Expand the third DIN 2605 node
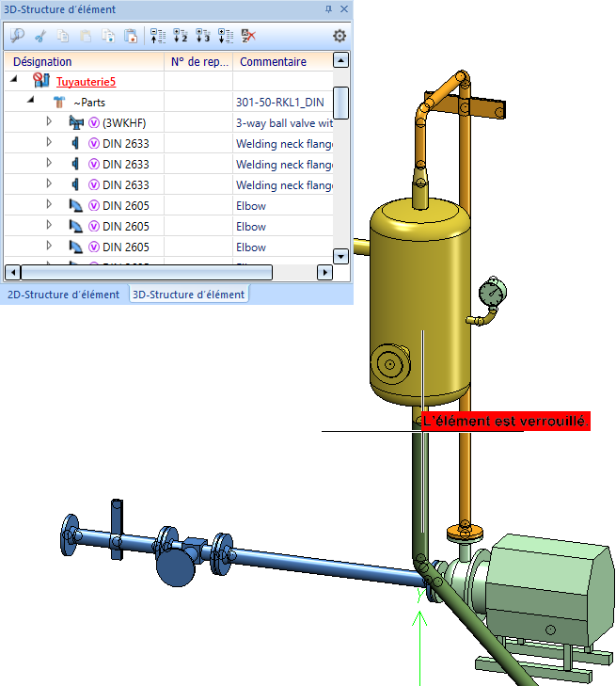The width and height of the screenshot is (616, 686). (x=49, y=246)
